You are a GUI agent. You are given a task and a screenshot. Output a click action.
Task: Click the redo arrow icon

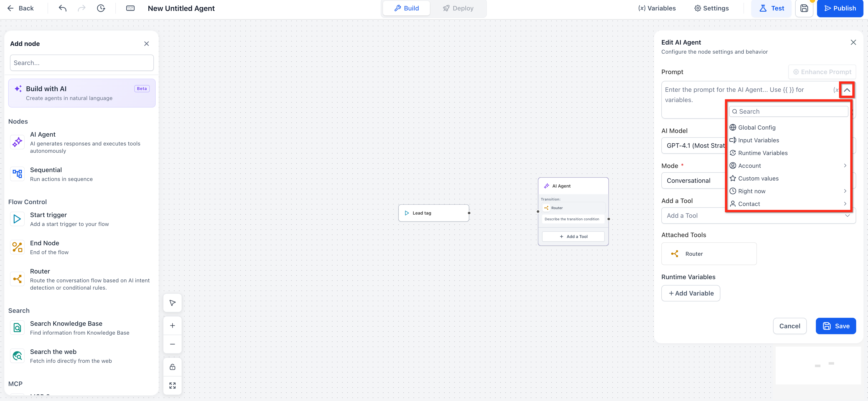[81, 8]
